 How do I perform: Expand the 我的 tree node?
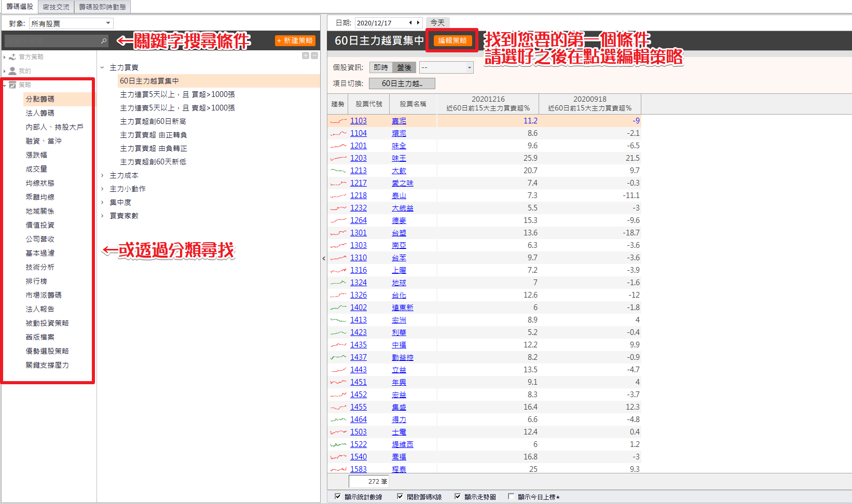pyautogui.click(x=5, y=71)
